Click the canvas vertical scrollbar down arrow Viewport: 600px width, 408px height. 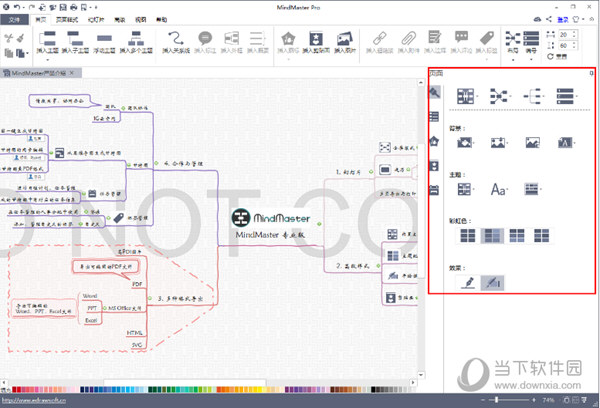(421, 375)
